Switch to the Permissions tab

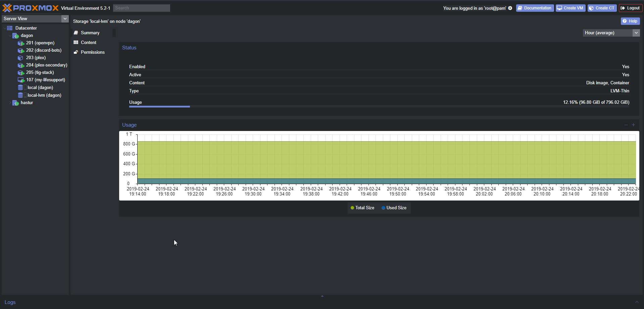point(92,52)
